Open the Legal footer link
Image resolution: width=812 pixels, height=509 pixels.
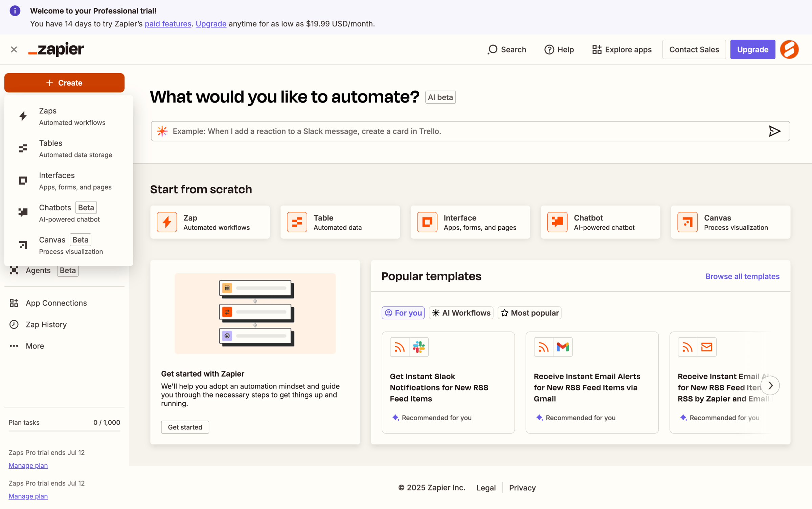(x=486, y=488)
